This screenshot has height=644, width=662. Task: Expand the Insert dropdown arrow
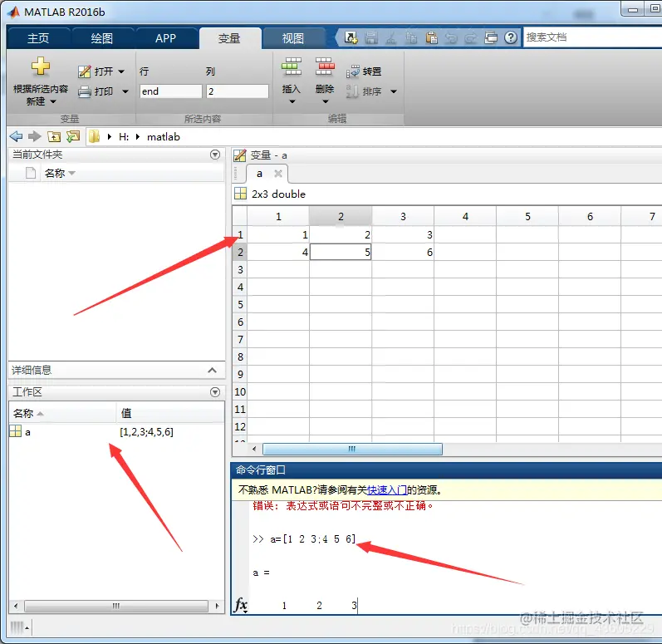(x=292, y=101)
